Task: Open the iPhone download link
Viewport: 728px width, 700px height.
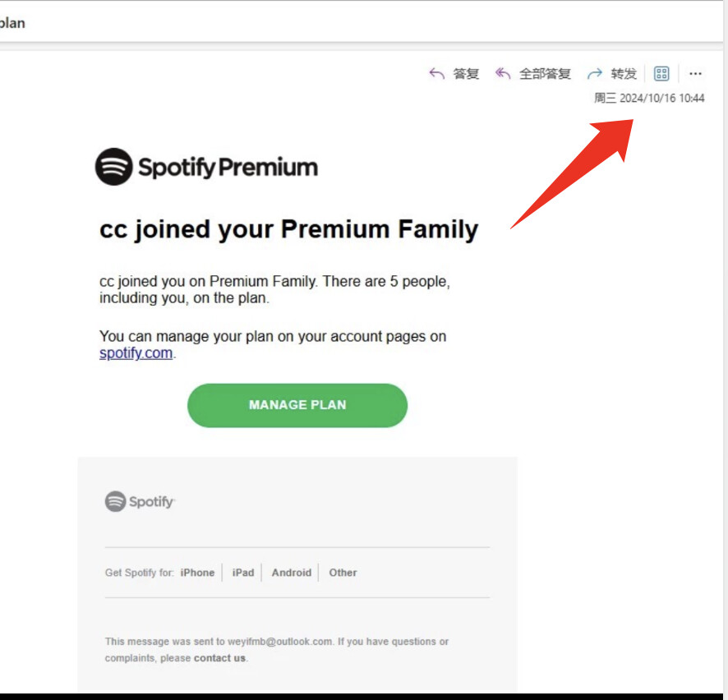Action: 197,573
